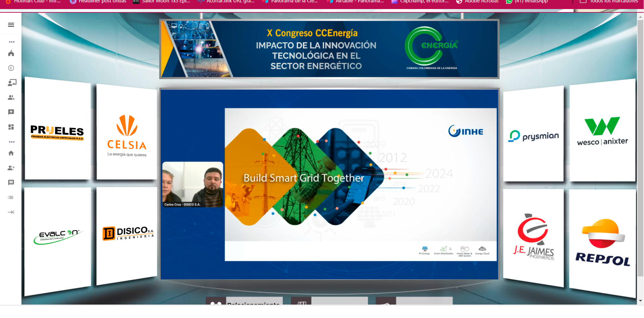Open the presenter screen icon in sidebar
This screenshot has width=644, height=318.
click(x=12, y=83)
